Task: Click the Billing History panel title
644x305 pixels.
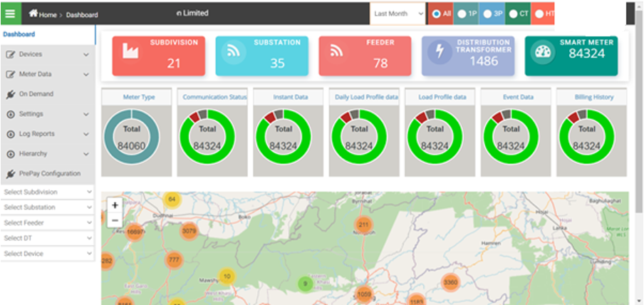Action: (592, 97)
